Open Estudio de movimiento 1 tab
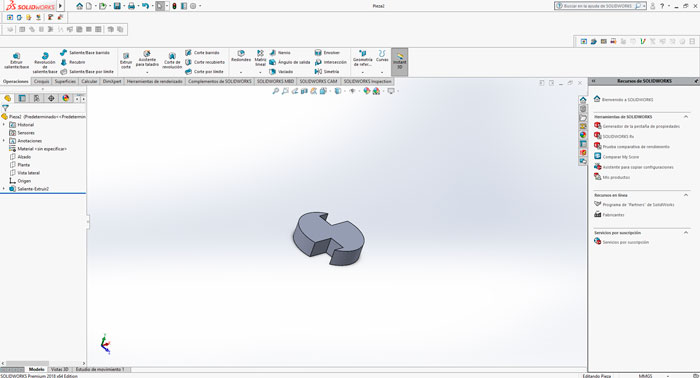 pos(100,370)
